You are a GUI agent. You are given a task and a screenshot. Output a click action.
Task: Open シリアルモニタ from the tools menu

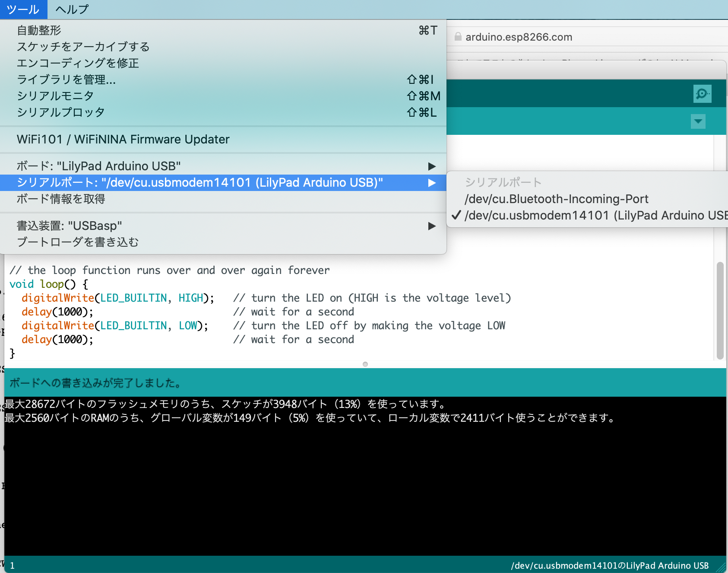[223, 96]
